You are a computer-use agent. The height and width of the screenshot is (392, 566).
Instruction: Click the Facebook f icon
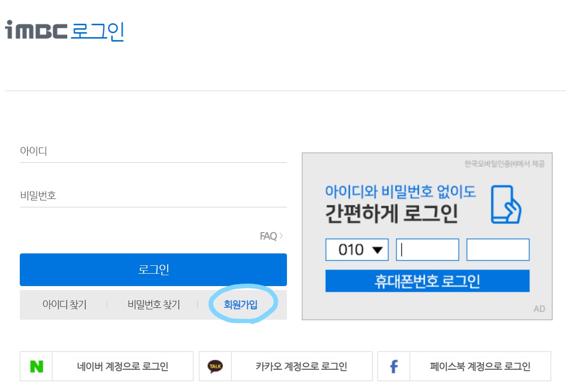pos(394,366)
